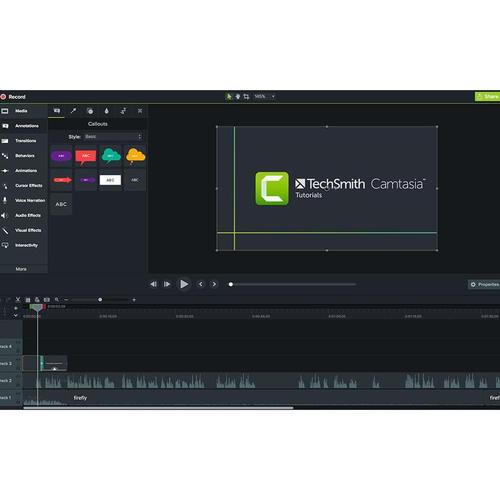Click the Camtasia logo on the canvas
Screen dimensions: 500x500
tap(272, 189)
